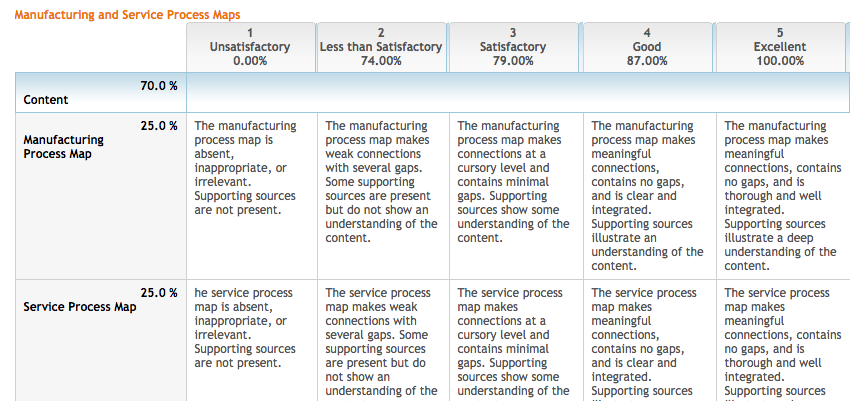Viewport: 867px width, 412px height.
Task: Click the Manufacturing and Service Process Maps title
Action: [x=127, y=14]
